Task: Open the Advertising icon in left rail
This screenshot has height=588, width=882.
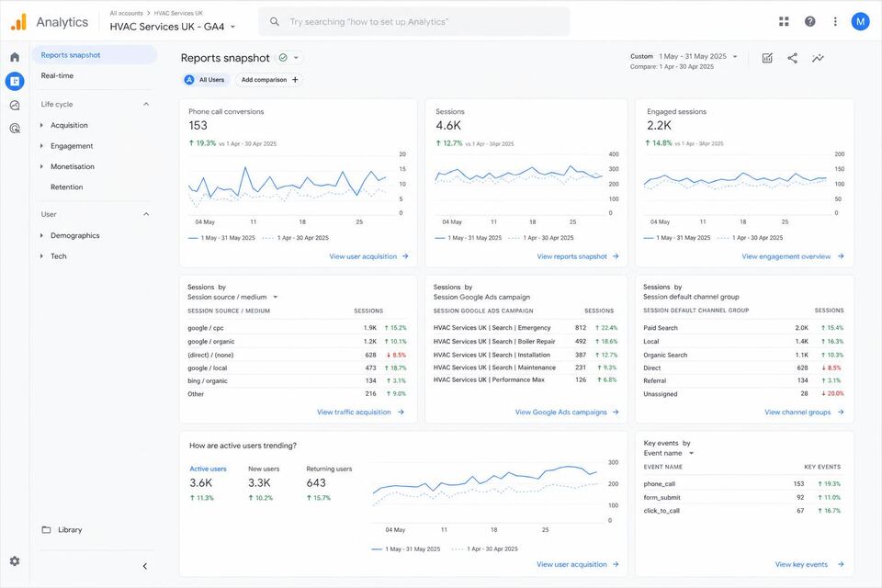Action: tap(15, 129)
